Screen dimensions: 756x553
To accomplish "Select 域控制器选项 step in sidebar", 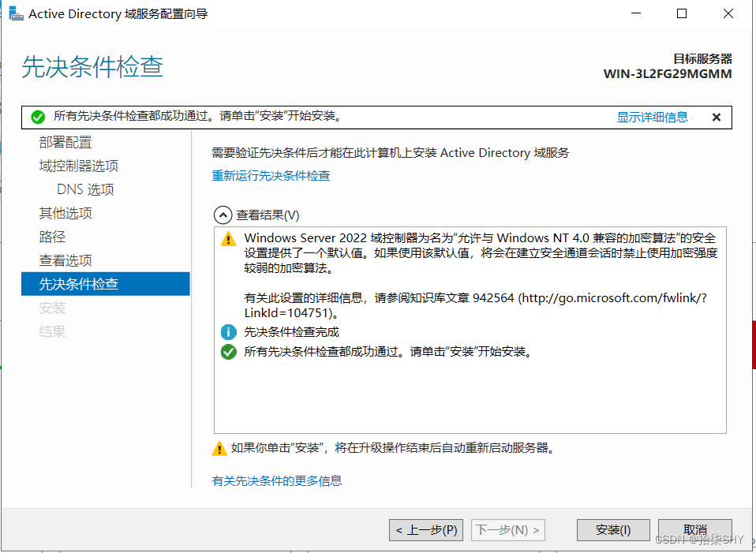I will click(x=79, y=166).
